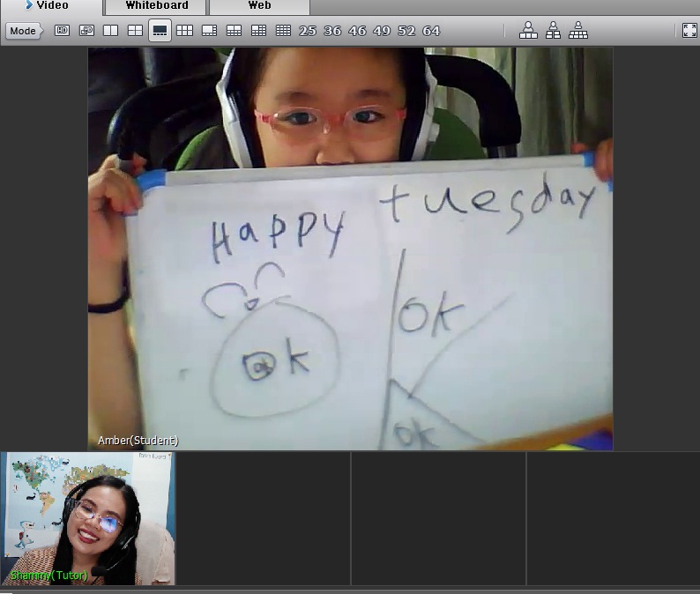Viewport: 700px width, 594px height.
Task: Select the two-pane side-by-side layout
Action: click(x=110, y=31)
